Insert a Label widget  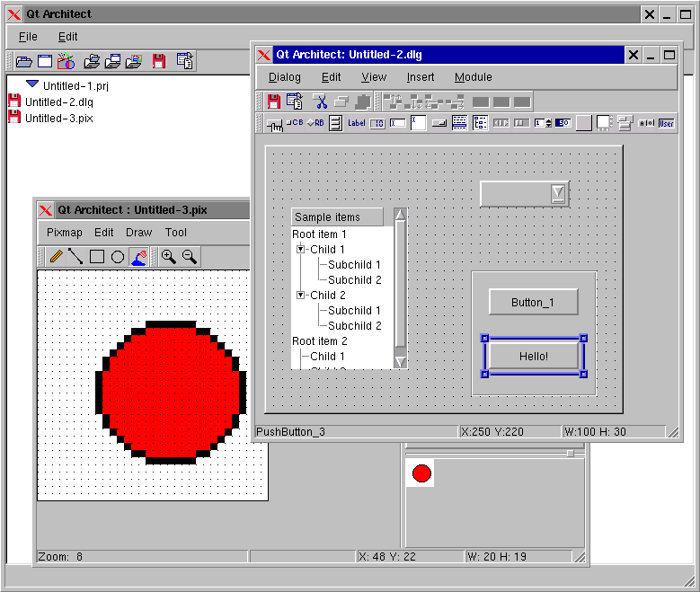pos(356,123)
